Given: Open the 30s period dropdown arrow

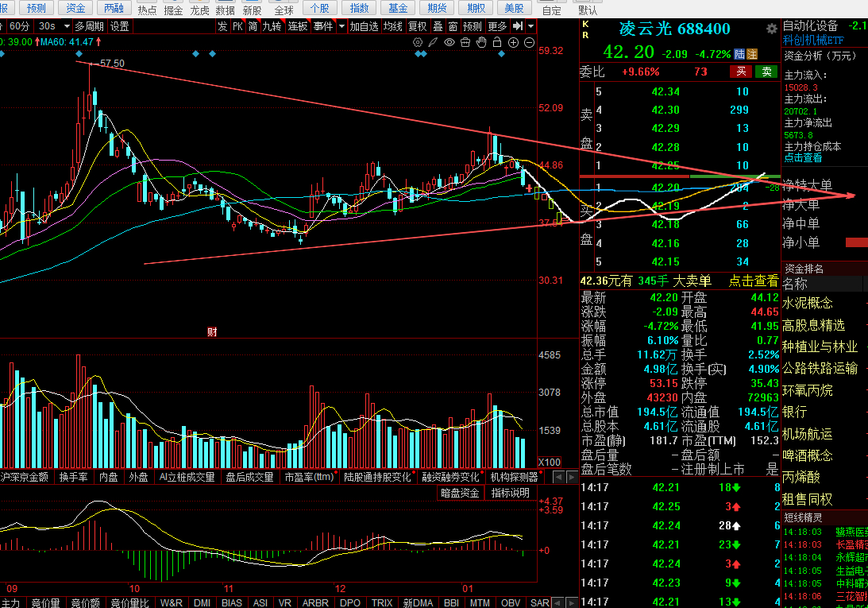Looking at the screenshot, I should pyautogui.click(x=67, y=26).
